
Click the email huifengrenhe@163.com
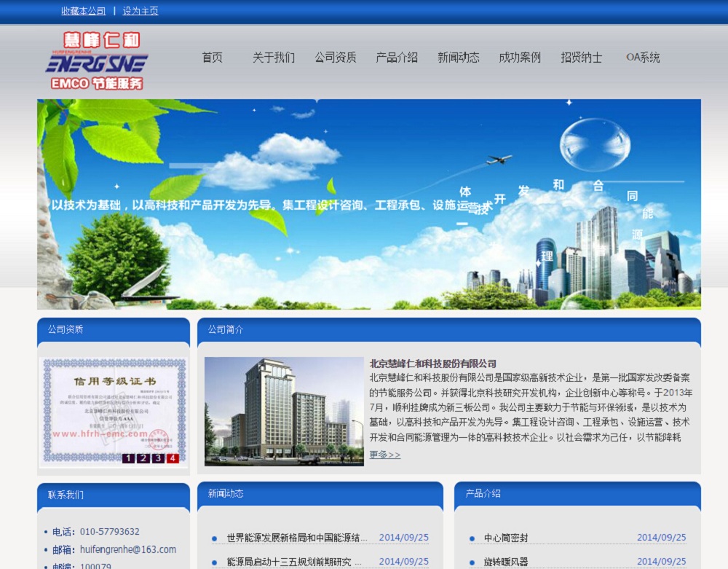click(x=128, y=549)
